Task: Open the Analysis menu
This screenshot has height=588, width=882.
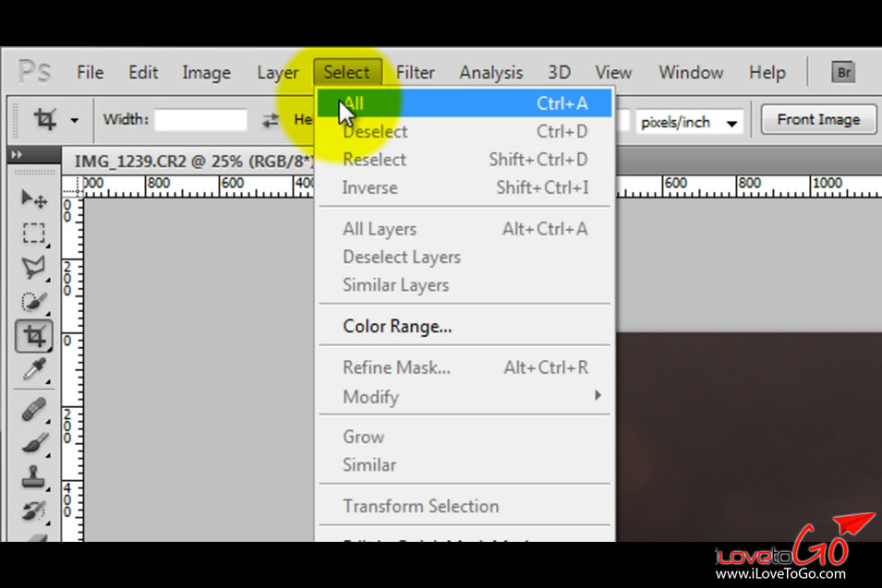Action: [491, 73]
